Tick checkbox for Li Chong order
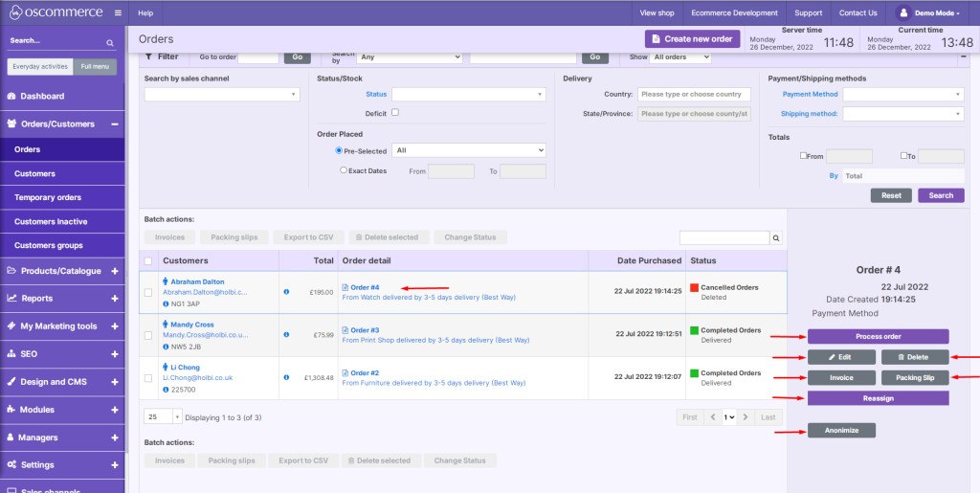 (x=148, y=378)
